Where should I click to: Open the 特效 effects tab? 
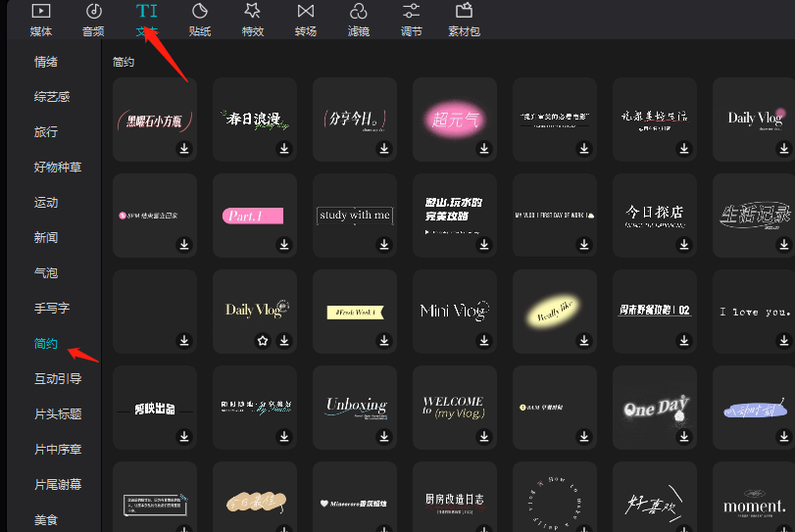(253, 21)
